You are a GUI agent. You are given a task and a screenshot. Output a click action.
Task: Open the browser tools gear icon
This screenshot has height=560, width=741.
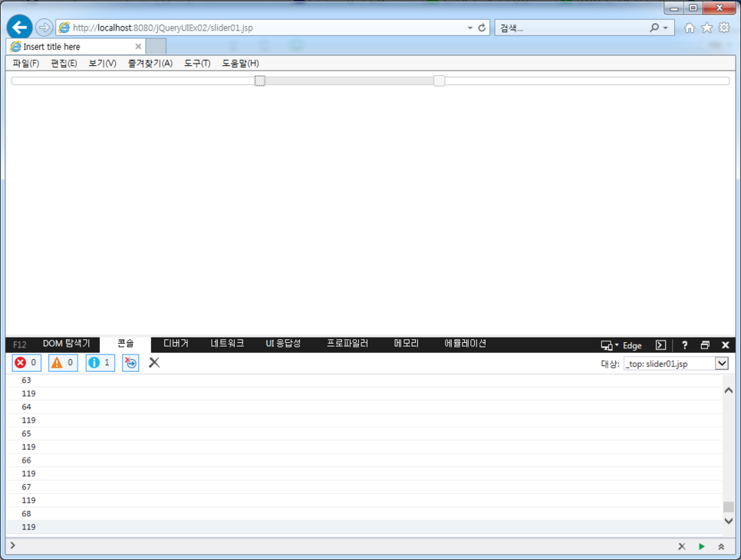724,28
